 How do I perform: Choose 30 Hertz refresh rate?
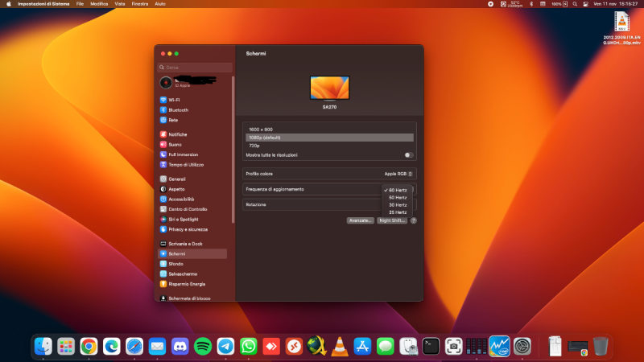click(x=398, y=204)
